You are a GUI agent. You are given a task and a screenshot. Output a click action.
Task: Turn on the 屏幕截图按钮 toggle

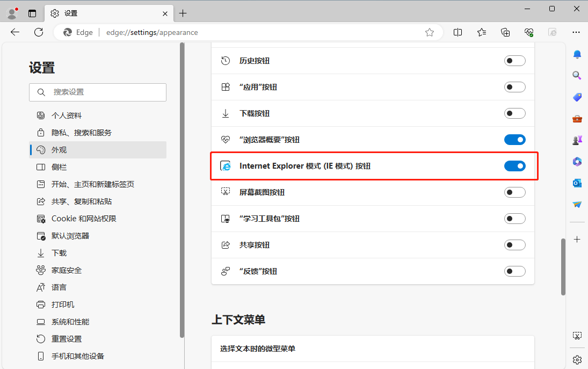point(514,192)
